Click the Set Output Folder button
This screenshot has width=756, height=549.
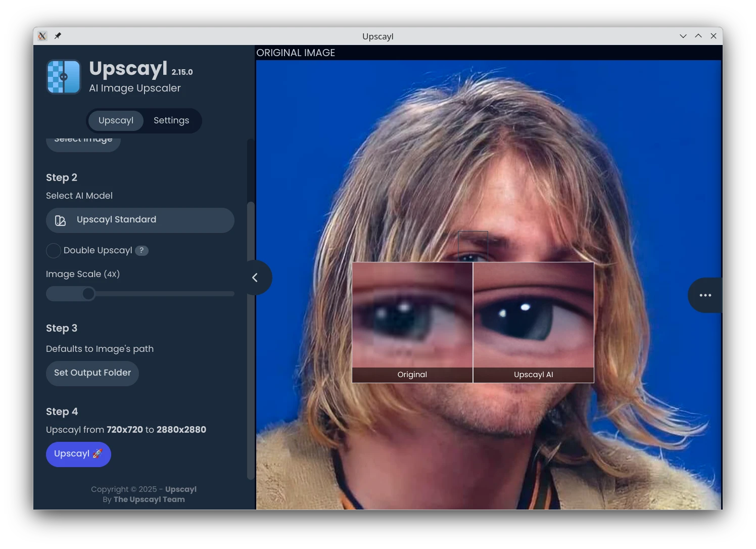click(x=92, y=373)
